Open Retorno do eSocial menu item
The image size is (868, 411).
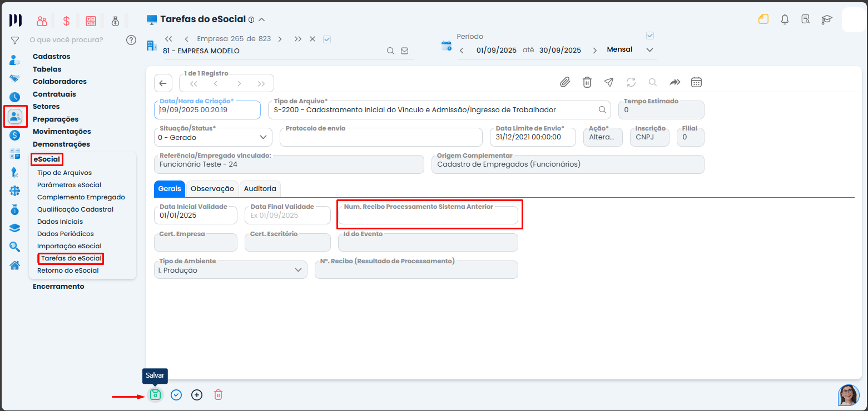tap(68, 270)
